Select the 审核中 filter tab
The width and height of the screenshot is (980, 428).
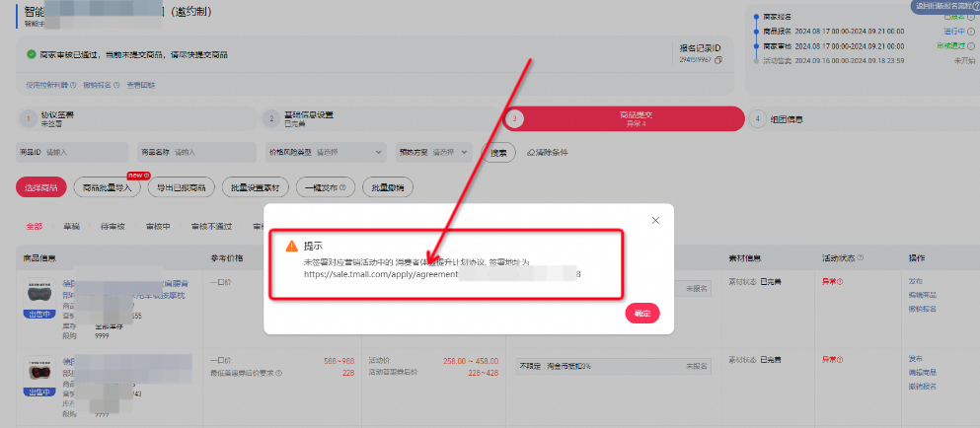pos(158,227)
